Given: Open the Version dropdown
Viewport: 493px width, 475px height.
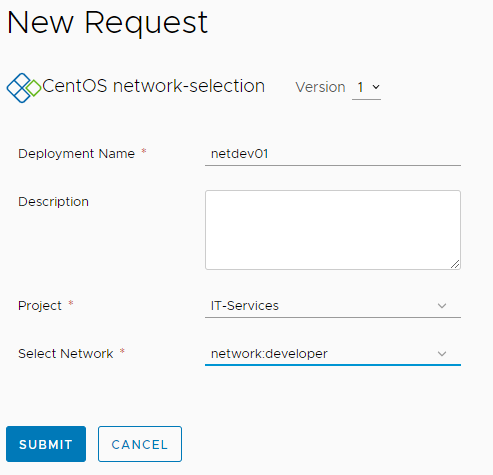Looking at the screenshot, I should 366,88.
